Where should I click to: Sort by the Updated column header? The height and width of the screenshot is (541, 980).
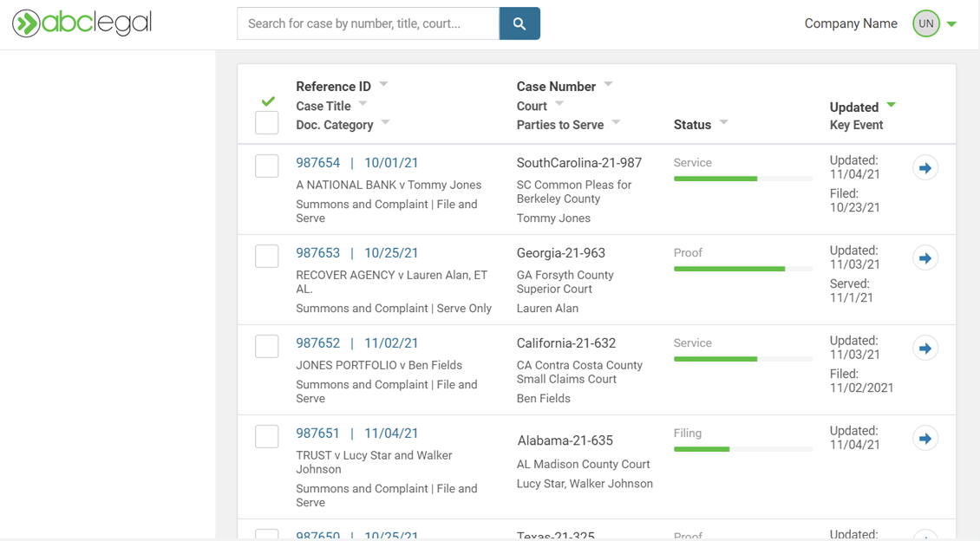(854, 107)
